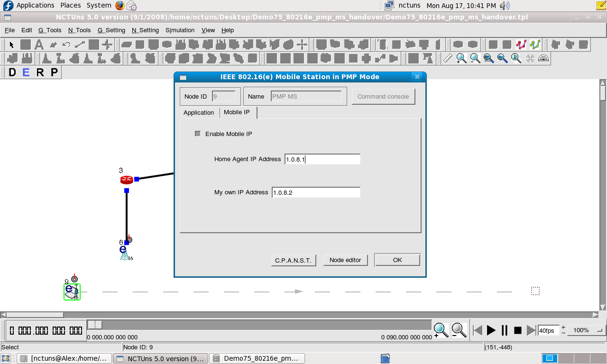
Task: Select the protractor angle tool
Action: (x=544, y=58)
